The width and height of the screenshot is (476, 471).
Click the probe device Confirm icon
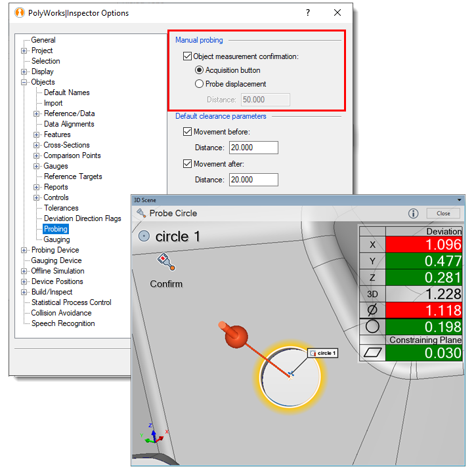pyautogui.click(x=166, y=262)
